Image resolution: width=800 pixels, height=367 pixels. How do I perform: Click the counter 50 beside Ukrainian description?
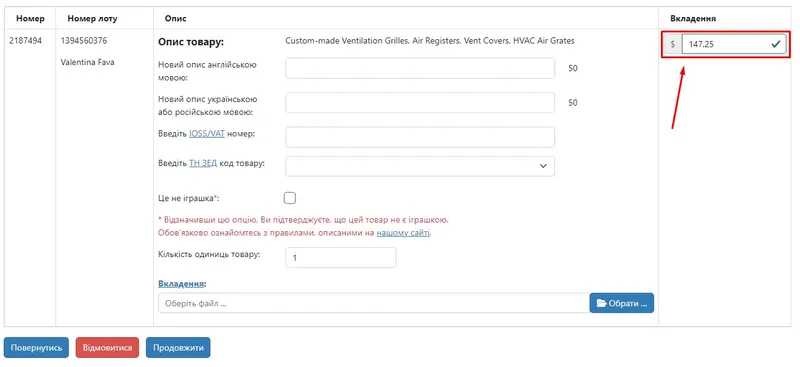click(573, 103)
